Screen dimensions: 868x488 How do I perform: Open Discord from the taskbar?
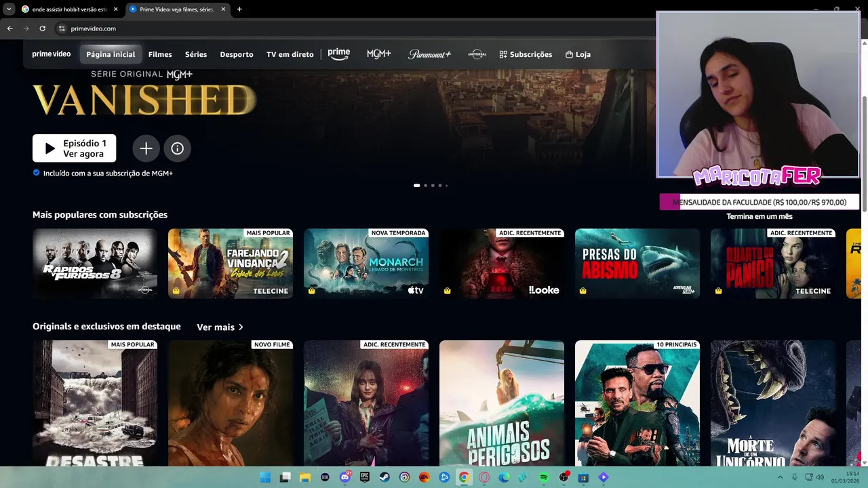tap(345, 477)
